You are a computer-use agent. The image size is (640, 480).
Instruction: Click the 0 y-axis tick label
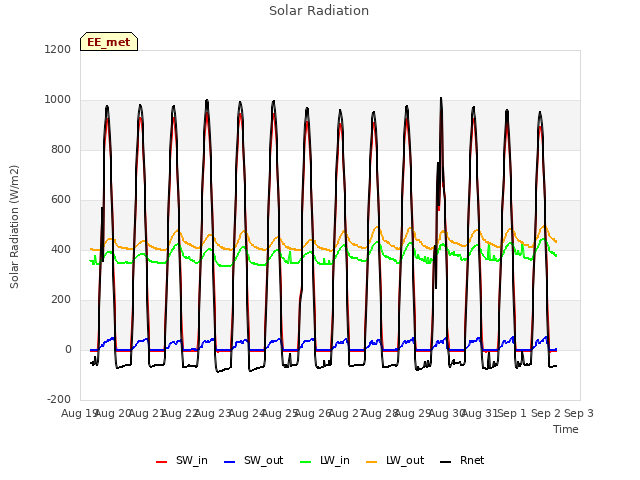[68, 349]
